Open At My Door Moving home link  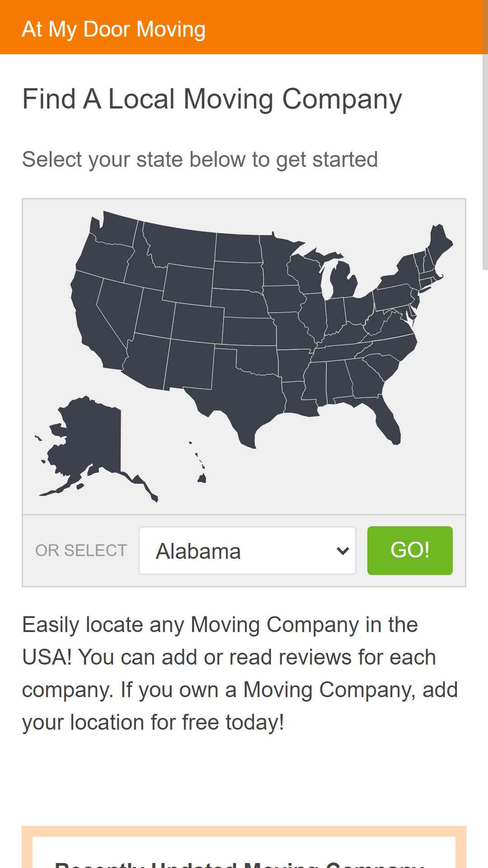pyautogui.click(x=114, y=29)
